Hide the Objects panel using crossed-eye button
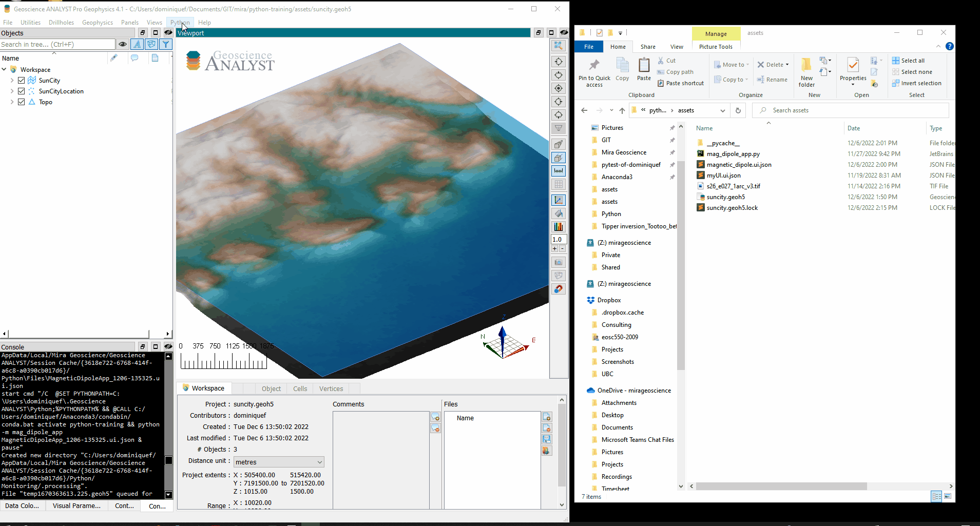980x526 pixels. [x=168, y=33]
